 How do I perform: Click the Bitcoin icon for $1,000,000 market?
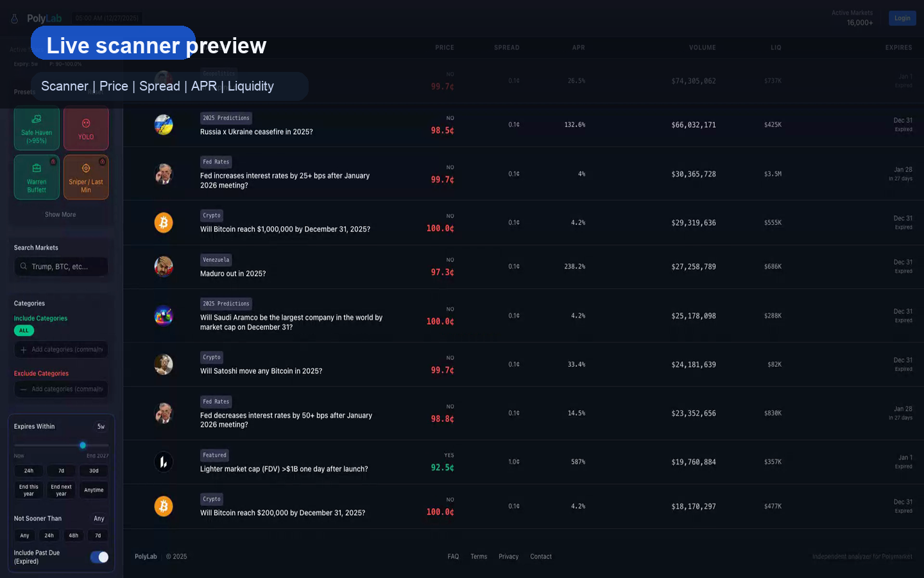coord(164,223)
